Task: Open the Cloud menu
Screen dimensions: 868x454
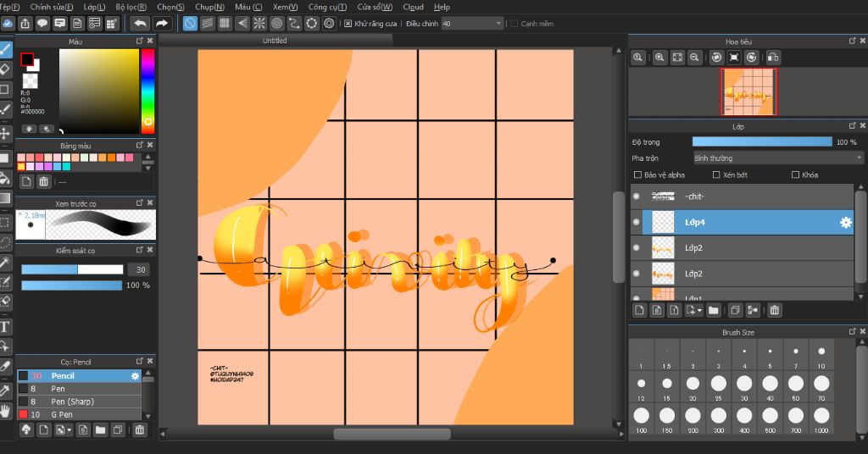Action: pos(413,7)
